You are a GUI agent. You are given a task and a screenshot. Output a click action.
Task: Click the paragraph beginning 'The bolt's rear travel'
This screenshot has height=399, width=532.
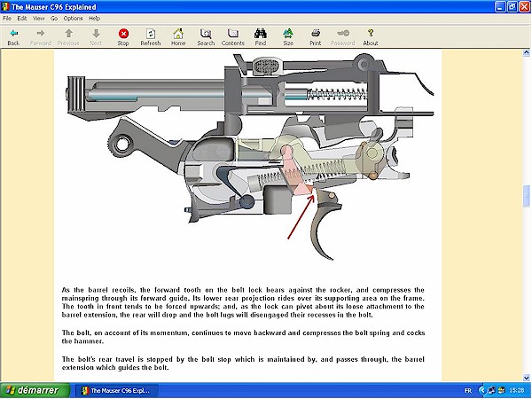click(243, 363)
